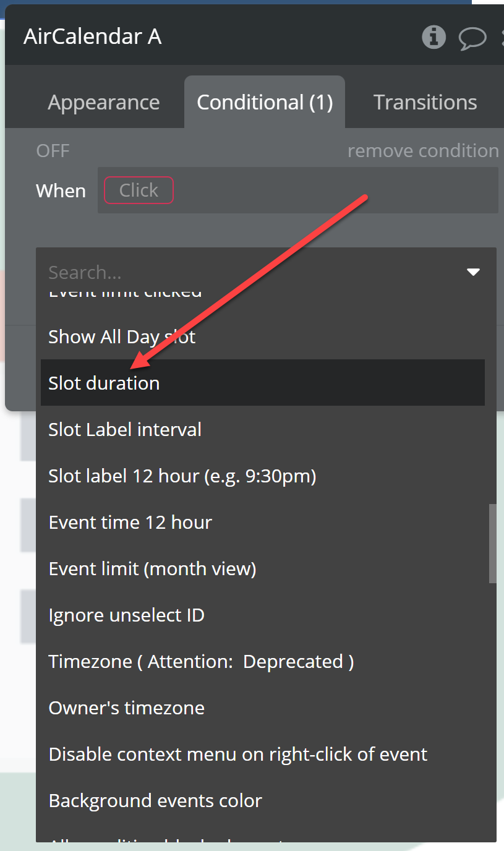Click the red Click expression placeholder
Viewport: 504px width, 851px height.
(x=139, y=190)
